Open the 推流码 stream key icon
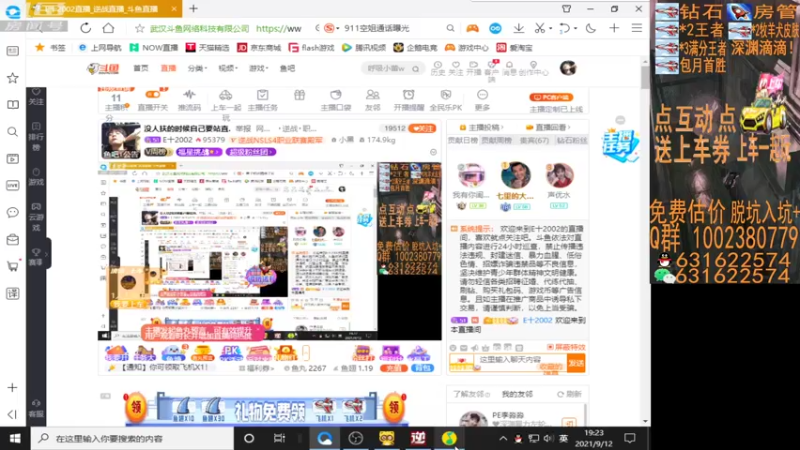This screenshot has height=450, width=800. pyautogui.click(x=189, y=100)
